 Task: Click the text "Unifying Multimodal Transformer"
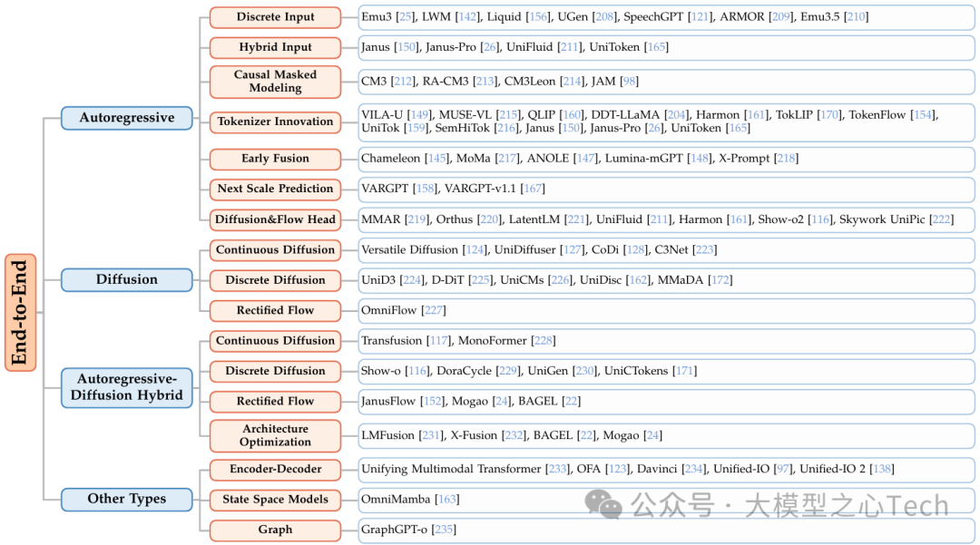pyautogui.click(x=451, y=469)
